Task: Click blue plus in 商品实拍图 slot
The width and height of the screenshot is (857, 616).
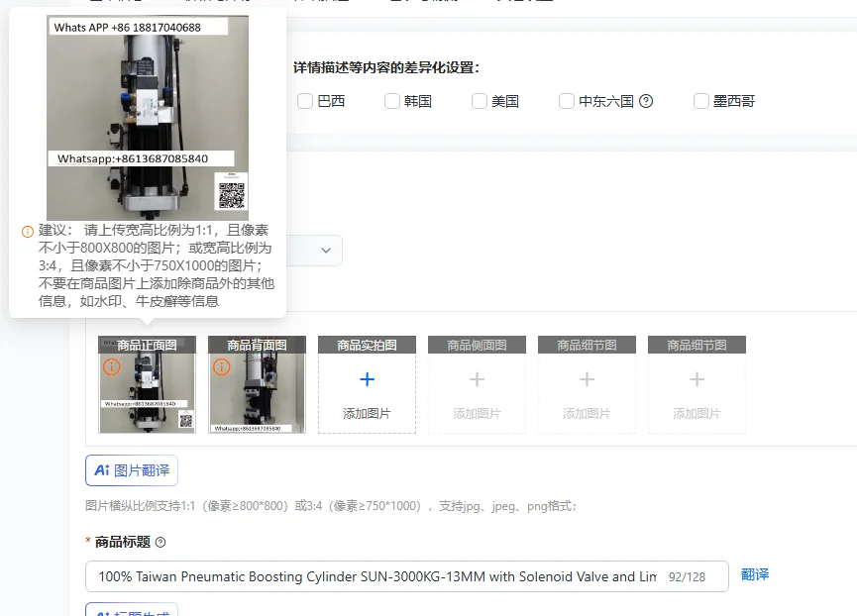Action: pos(368,379)
